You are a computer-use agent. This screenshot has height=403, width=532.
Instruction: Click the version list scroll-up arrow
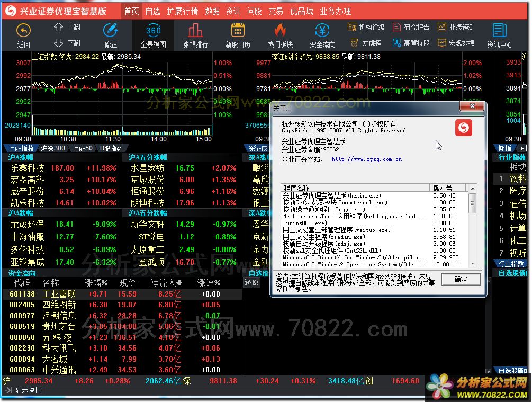[x=472, y=188]
